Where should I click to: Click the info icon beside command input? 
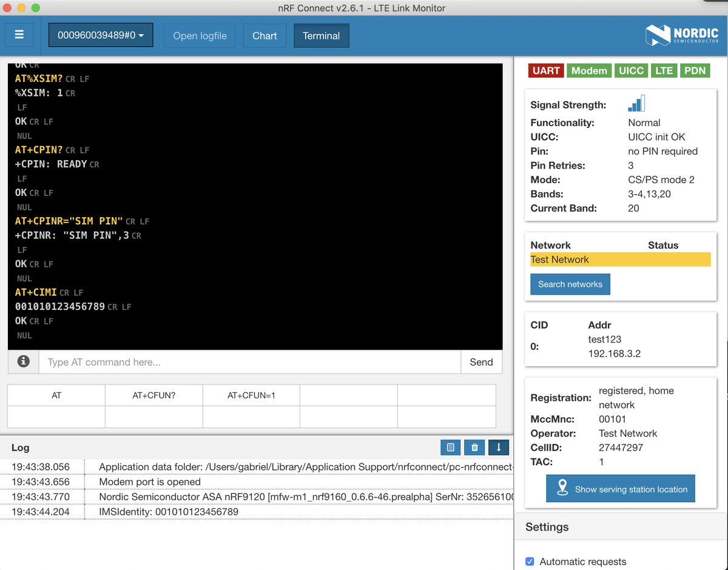24,361
